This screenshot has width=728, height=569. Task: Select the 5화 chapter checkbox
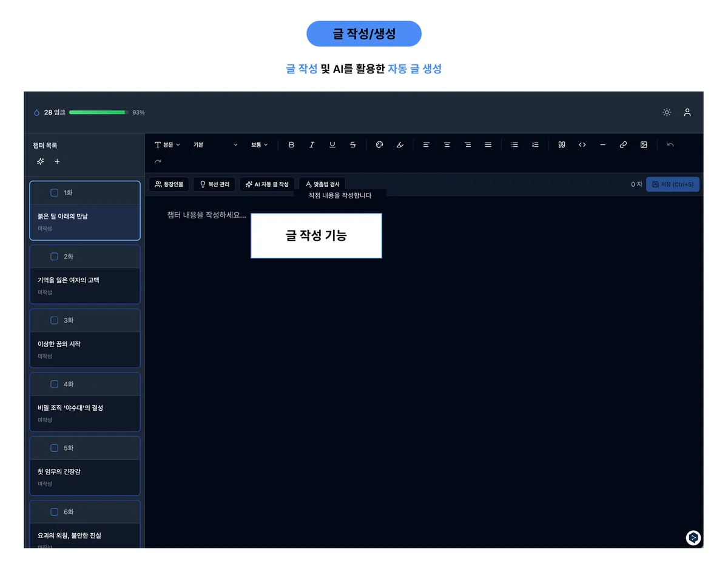coord(54,448)
